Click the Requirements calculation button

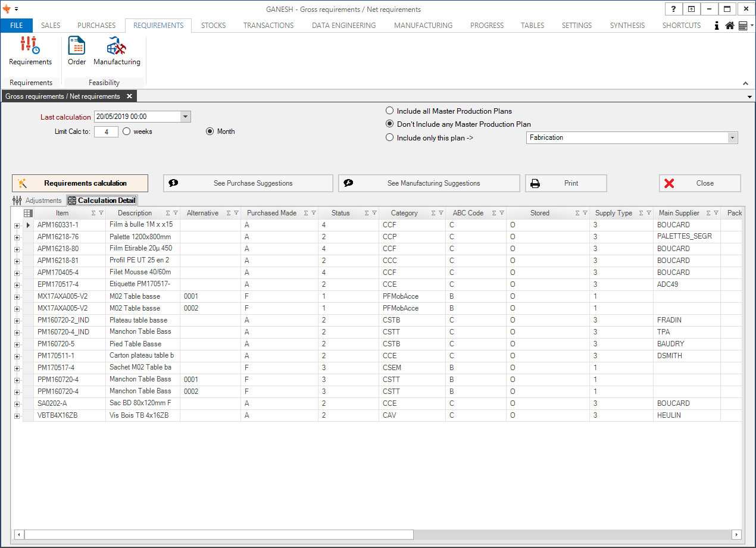click(80, 183)
